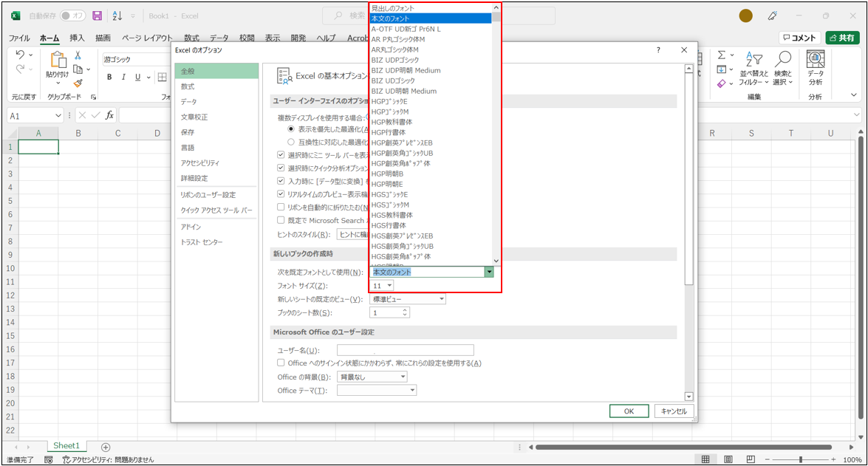This screenshot has height=466, width=868.
Task: Click the zoom slider handle in status bar
Action: point(801,459)
